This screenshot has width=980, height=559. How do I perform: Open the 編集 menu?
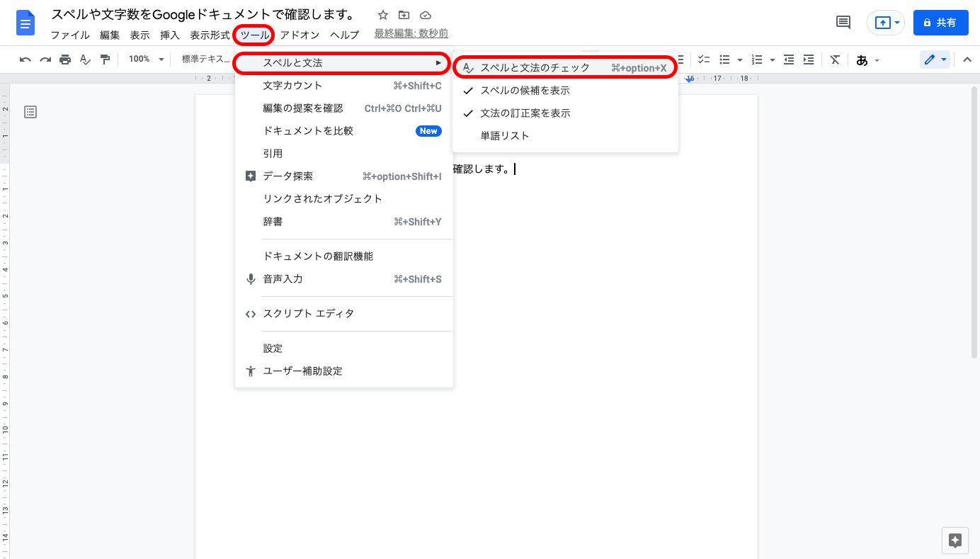110,35
